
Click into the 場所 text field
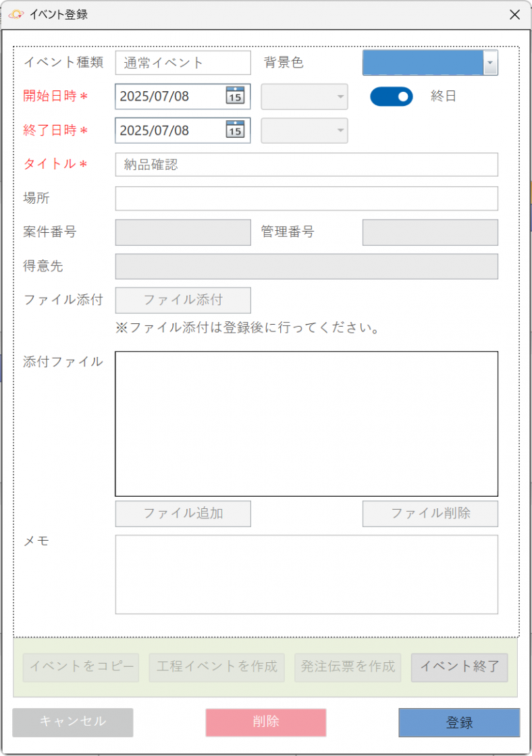(x=307, y=198)
